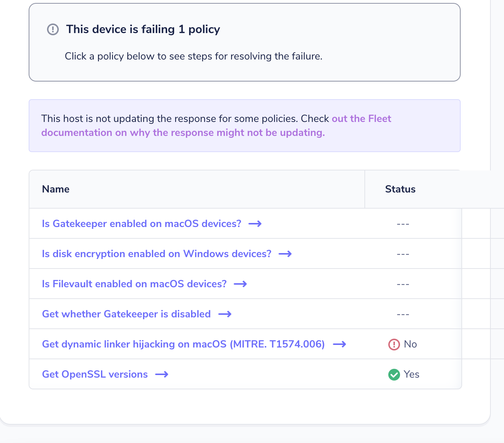Open the 'Is Gatekeeper enabled on macOS devices?' policy
This screenshot has width=504, height=443.
point(141,224)
